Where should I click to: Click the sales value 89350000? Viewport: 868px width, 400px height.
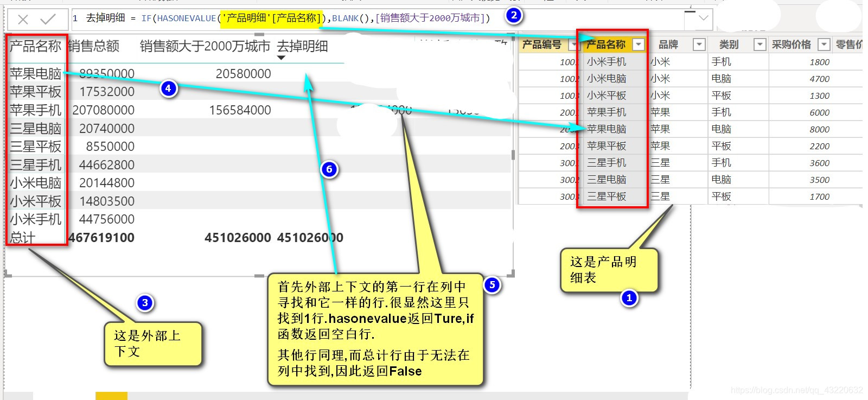[107, 74]
